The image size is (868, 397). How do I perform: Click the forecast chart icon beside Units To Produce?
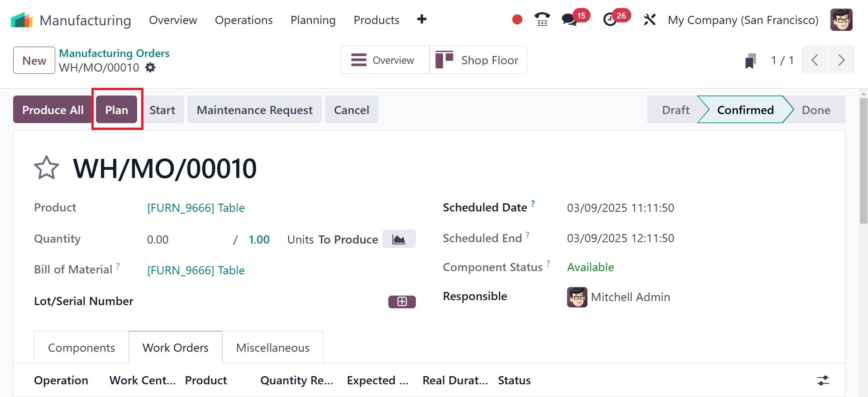[x=399, y=239]
